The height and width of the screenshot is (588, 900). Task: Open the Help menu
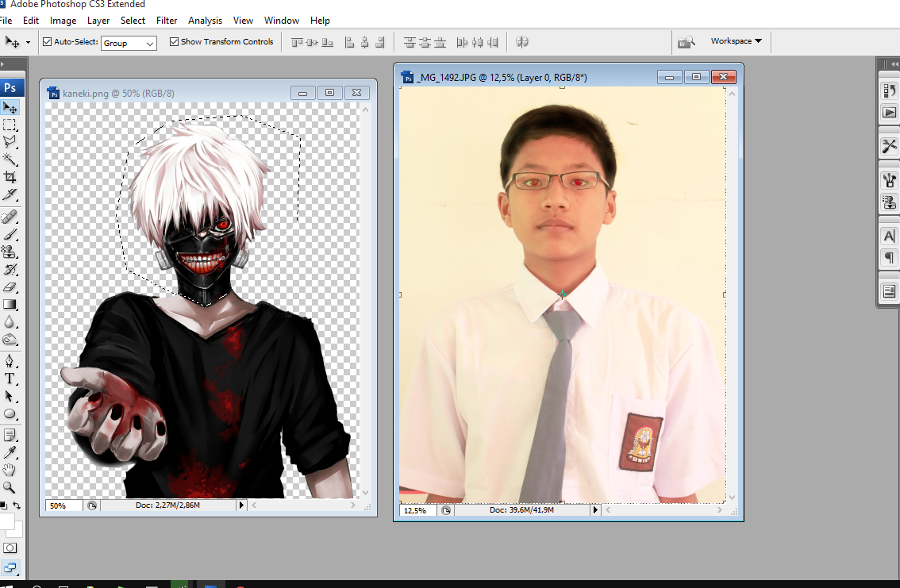[320, 20]
